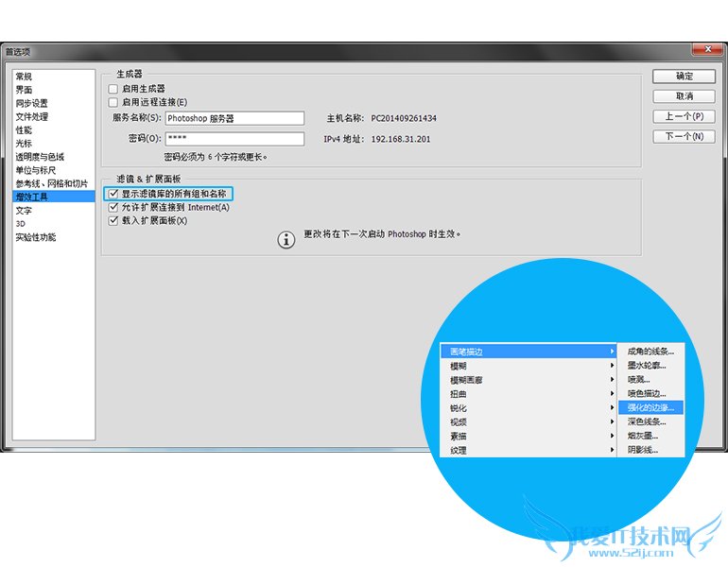The width and height of the screenshot is (728, 567).
Task: Select 界面 in the preferences list
Action: tap(54, 90)
